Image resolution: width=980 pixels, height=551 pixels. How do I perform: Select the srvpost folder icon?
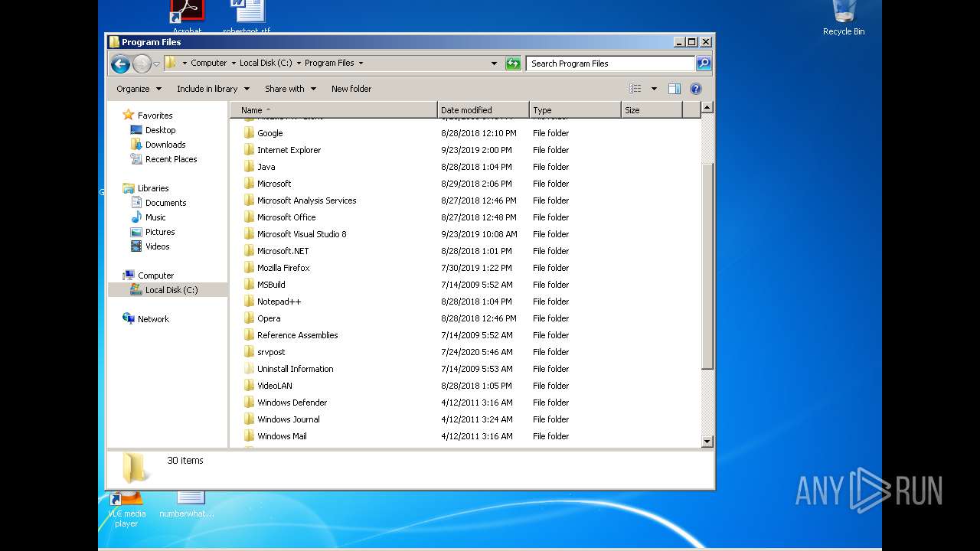[249, 352]
